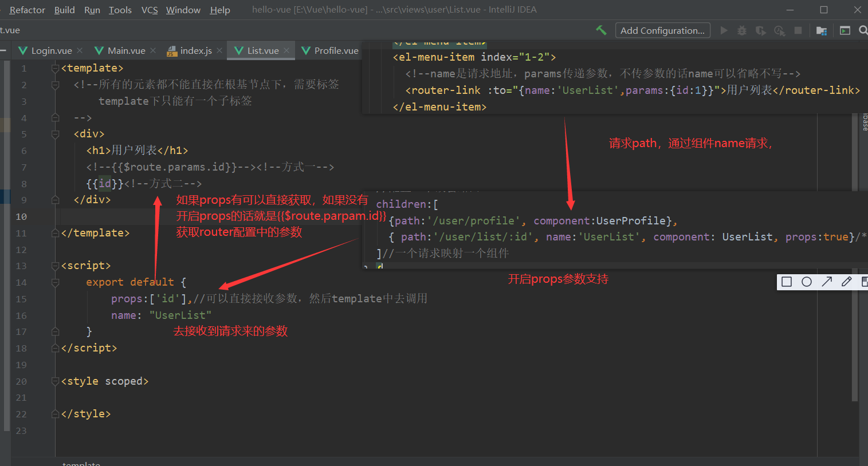Select the pencil annotation tool

click(x=847, y=282)
